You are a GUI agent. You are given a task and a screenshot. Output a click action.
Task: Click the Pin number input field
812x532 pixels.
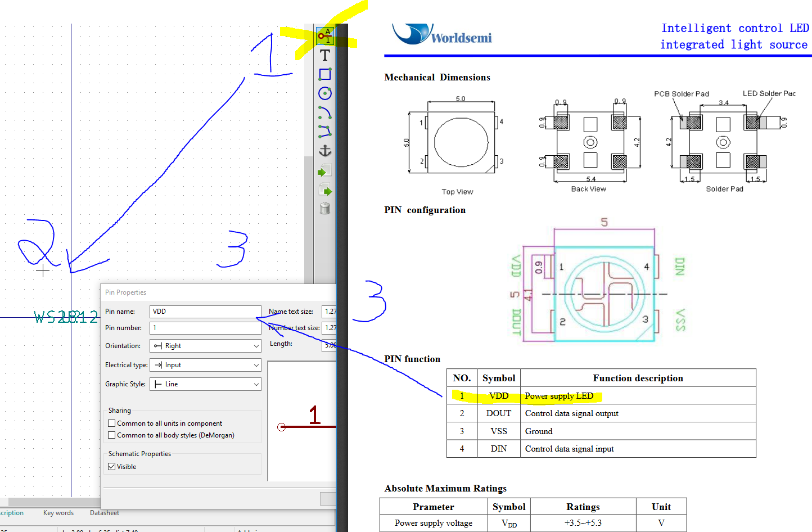(x=205, y=328)
